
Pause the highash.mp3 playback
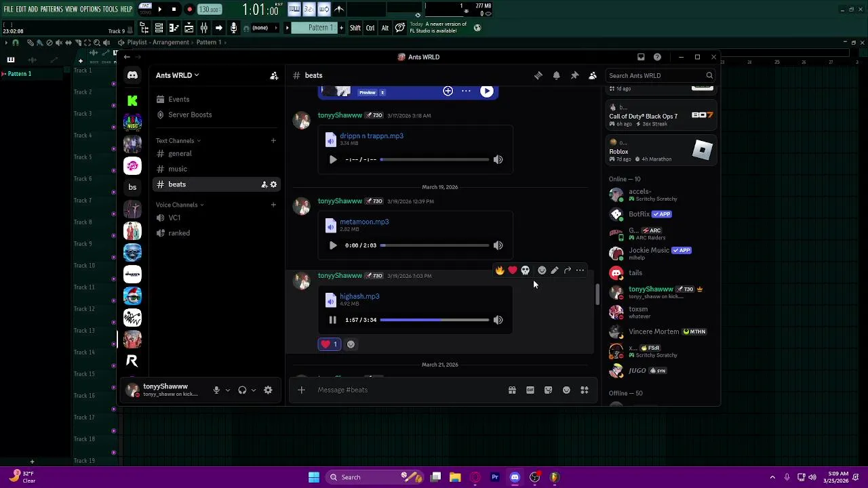pyautogui.click(x=332, y=320)
